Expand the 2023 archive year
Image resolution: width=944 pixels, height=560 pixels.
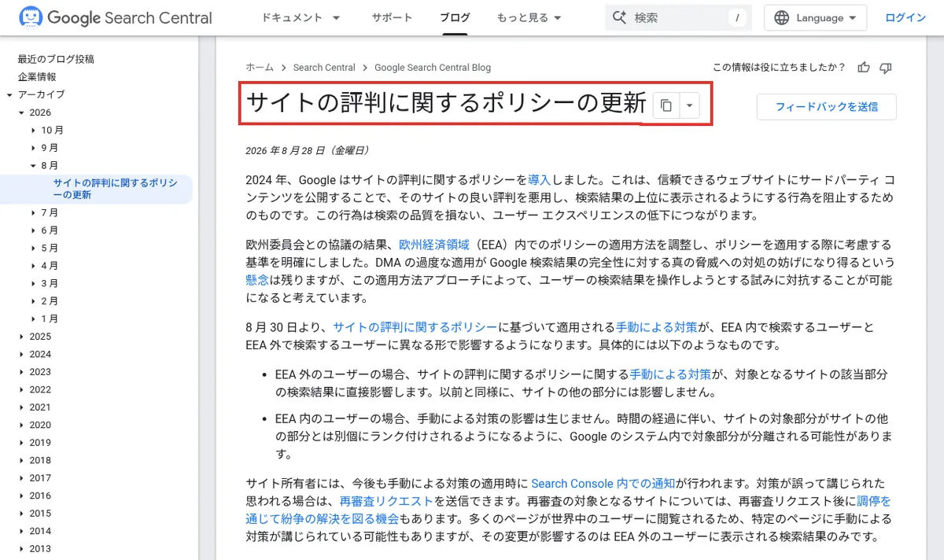[x=21, y=372]
